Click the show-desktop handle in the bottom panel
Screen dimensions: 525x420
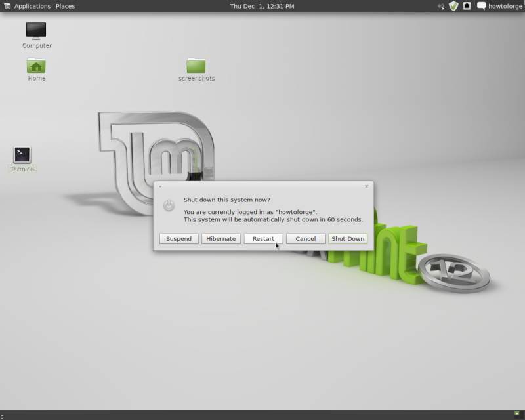(2, 417)
